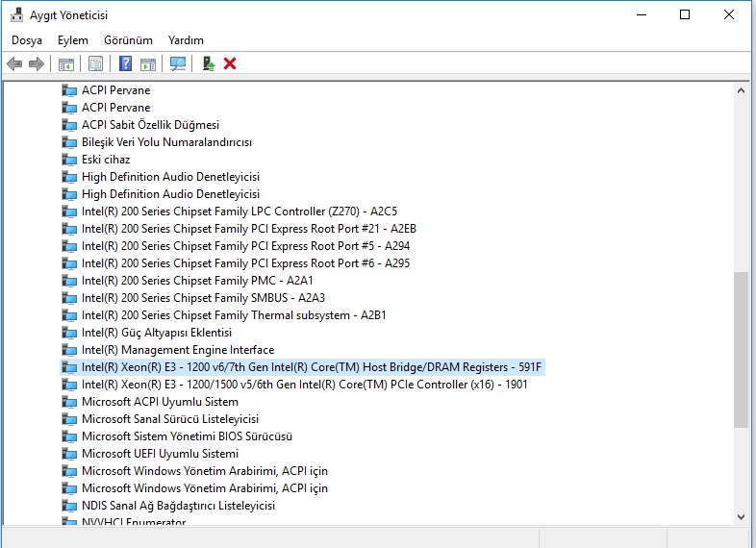Select Microsoft Sistem Yönetimi BIOS Sürücüsü
The width and height of the screenshot is (756, 548).
click(187, 436)
